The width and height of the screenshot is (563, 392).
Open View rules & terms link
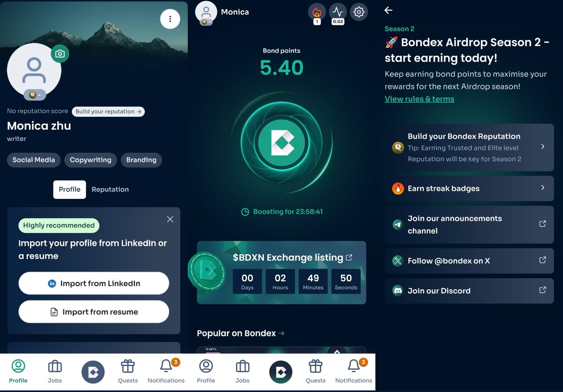click(x=419, y=99)
